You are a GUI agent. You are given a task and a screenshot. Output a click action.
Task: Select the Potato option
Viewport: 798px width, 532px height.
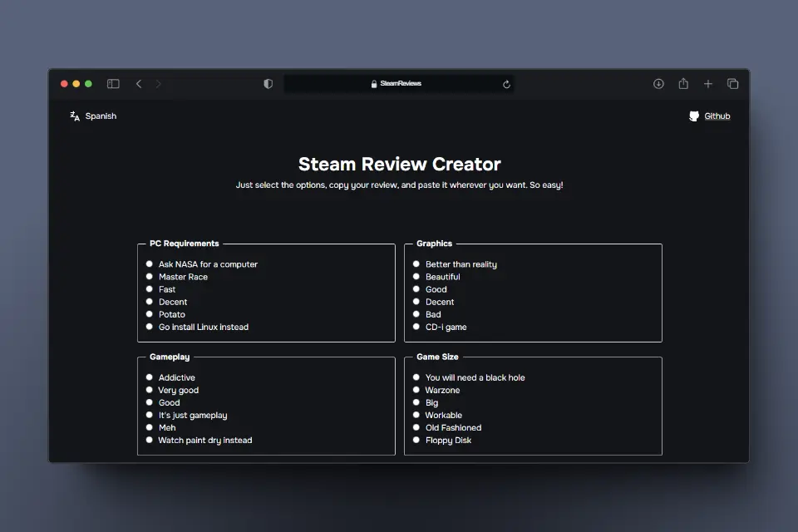point(149,314)
